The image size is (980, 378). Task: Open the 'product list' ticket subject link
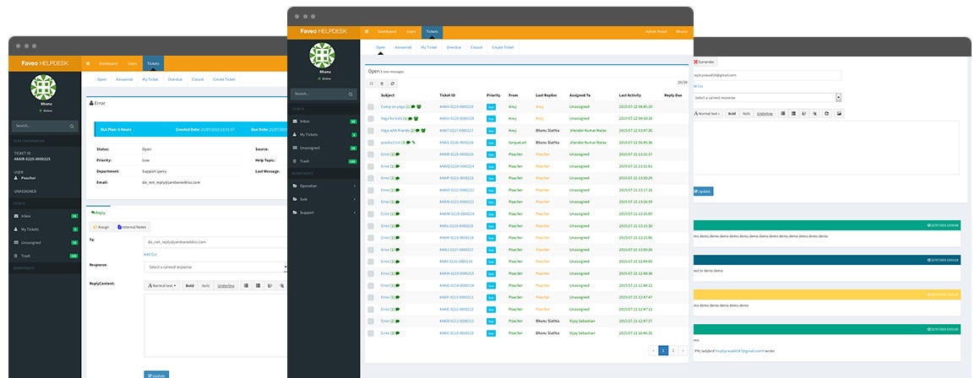coord(391,143)
